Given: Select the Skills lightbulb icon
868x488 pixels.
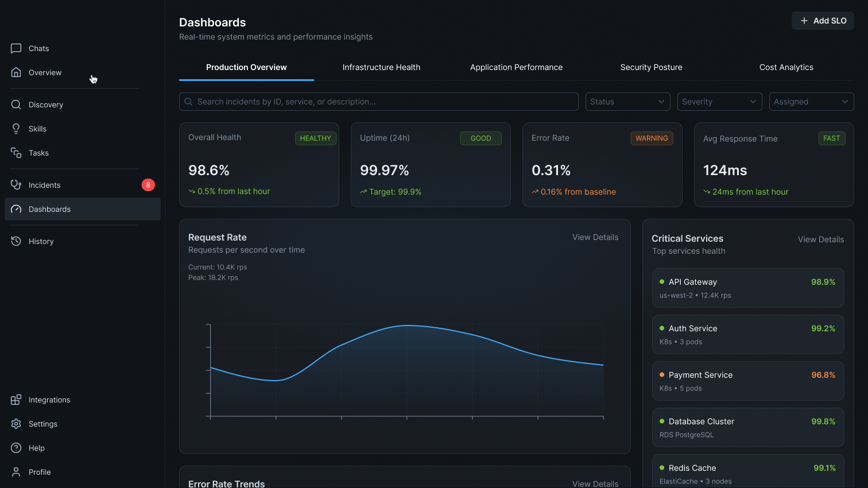Looking at the screenshot, I should pos(16,129).
